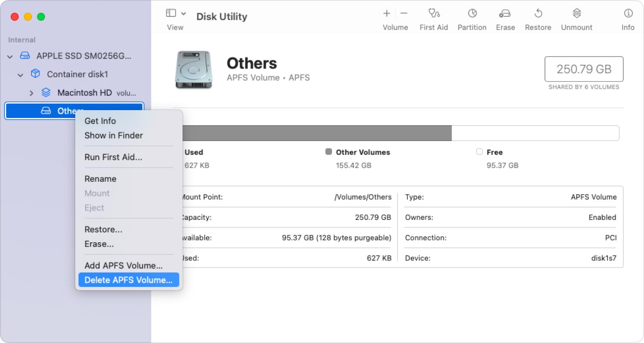644x343 pixels.
Task: Click the large Others disk image
Action: (194, 70)
